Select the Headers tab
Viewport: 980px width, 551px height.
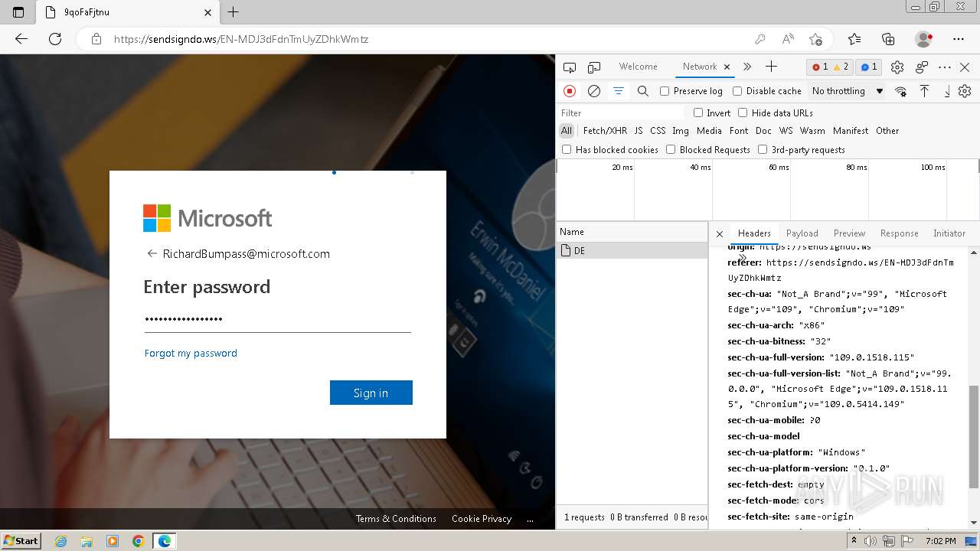pos(754,233)
